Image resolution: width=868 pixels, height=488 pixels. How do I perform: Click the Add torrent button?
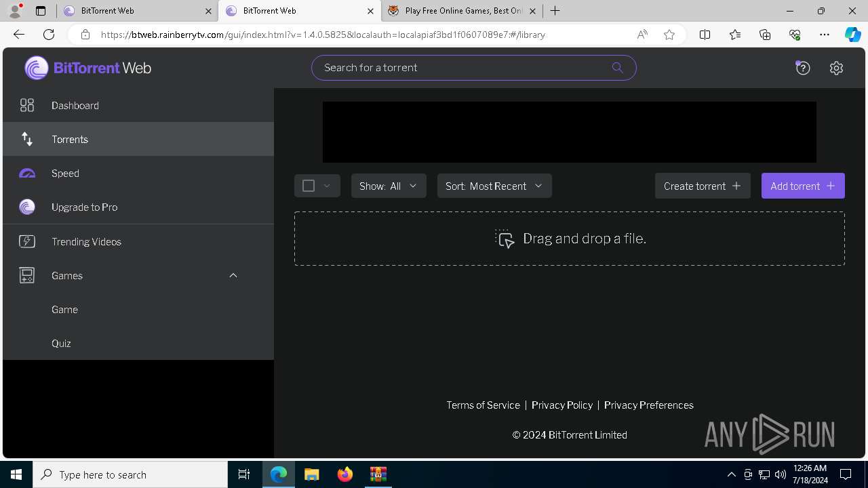tap(803, 186)
